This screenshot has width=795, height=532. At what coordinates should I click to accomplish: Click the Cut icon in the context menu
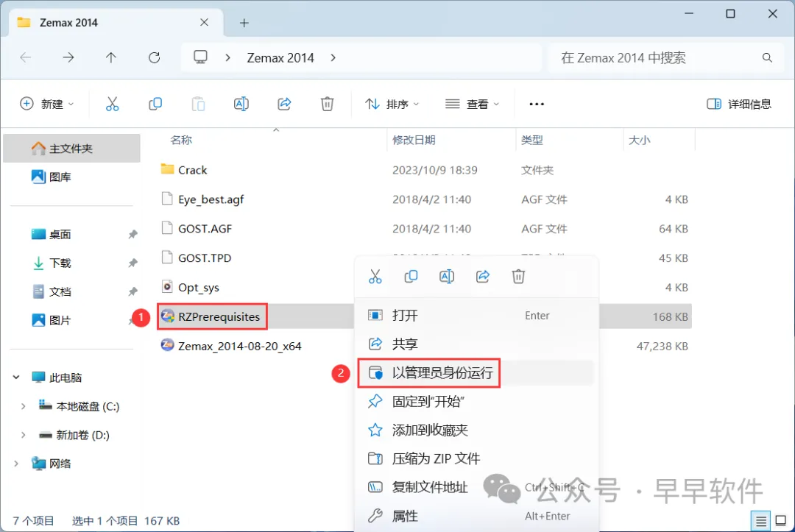point(375,277)
